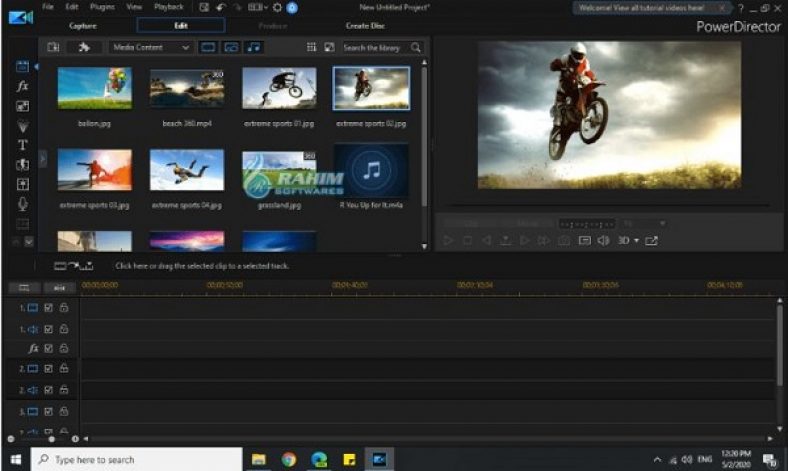788x471 pixels.
Task: Click the Capture button
Action: (83, 25)
